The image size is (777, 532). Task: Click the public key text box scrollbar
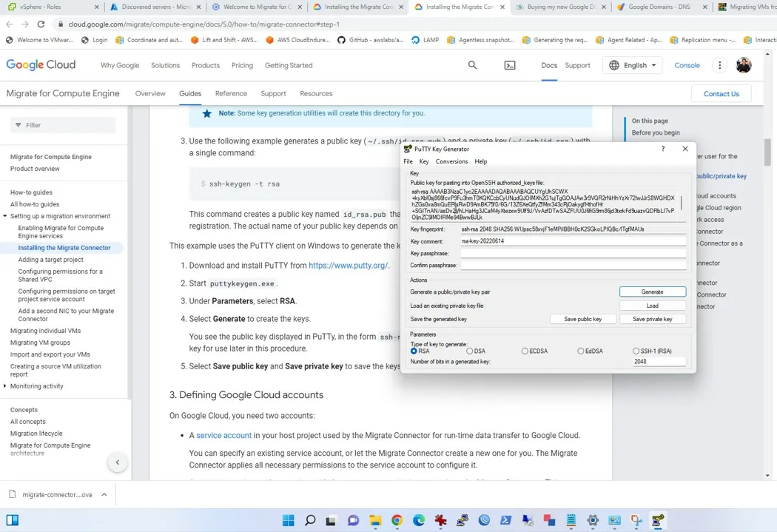[682, 204]
